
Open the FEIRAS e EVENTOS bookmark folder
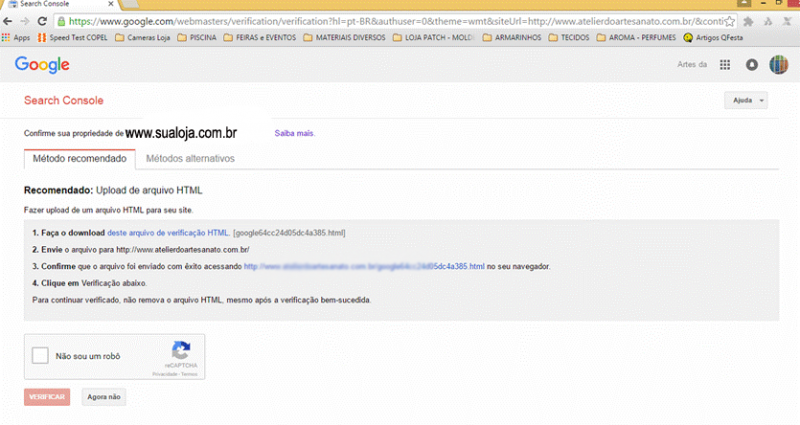(x=260, y=38)
